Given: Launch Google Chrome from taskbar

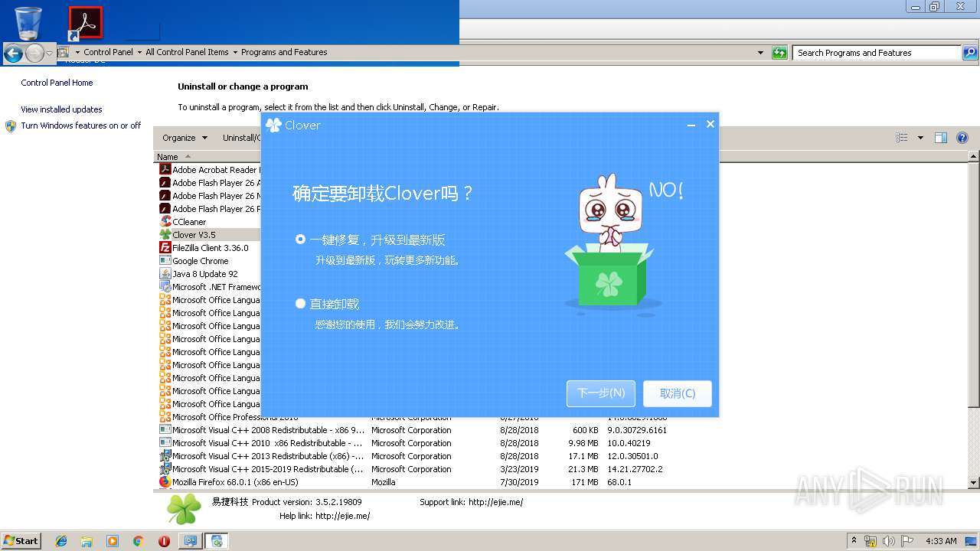Looking at the screenshot, I should pyautogui.click(x=138, y=541).
